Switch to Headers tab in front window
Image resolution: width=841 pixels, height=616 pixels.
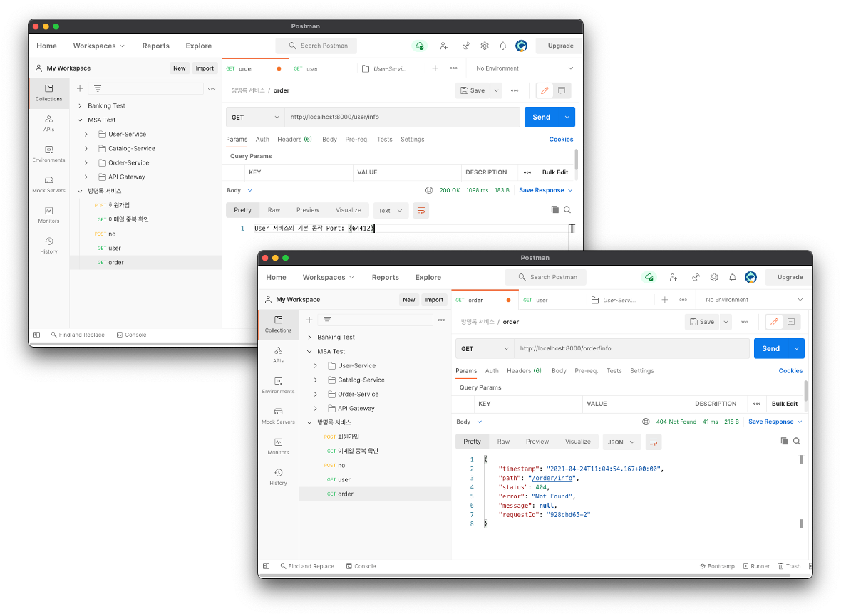[524, 370]
